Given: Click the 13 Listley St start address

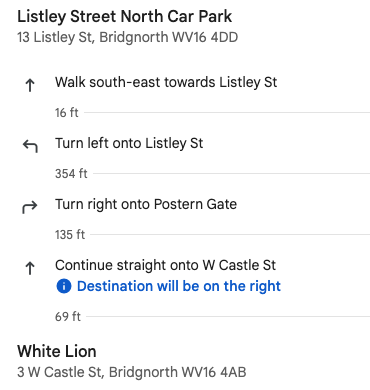Looking at the screenshot, I should [x=128, y=37].
